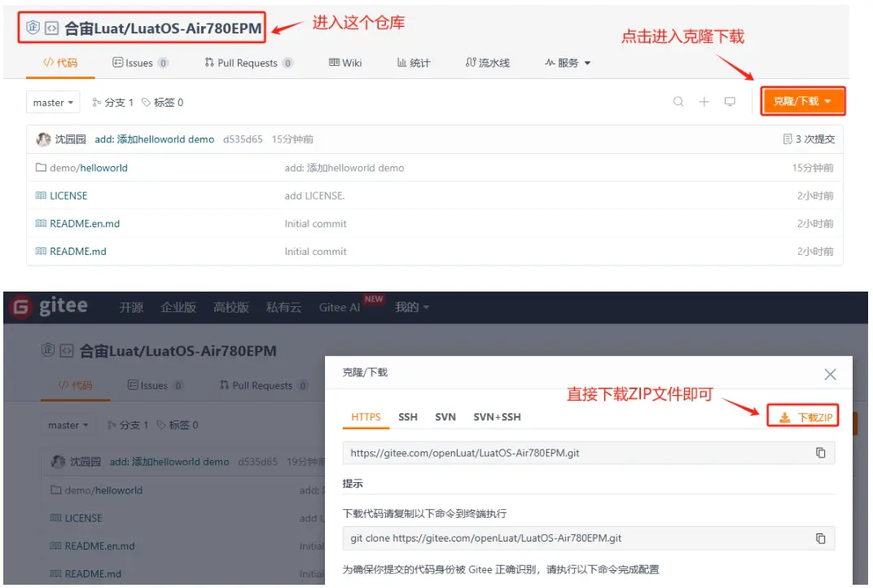Click the search magnifier icon in repository toolbar
The width and height of the screenshot is (873, 588).
pyautogui.click(x=678, y=101)
